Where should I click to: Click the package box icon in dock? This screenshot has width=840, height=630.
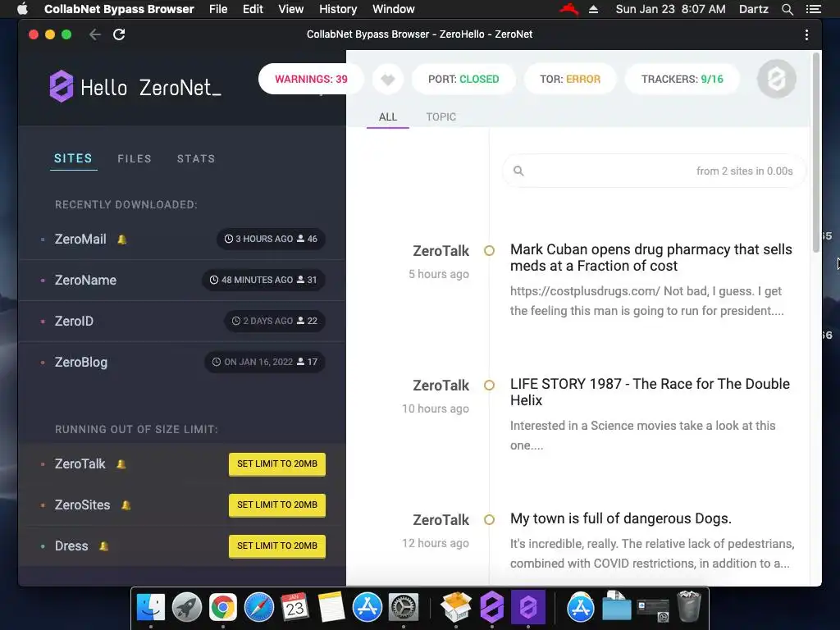456,608
